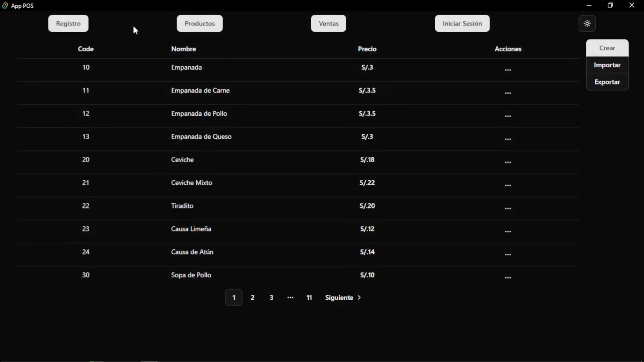
Task: Click product code 30
Action: pyautogui.click(x=86, y=275)
